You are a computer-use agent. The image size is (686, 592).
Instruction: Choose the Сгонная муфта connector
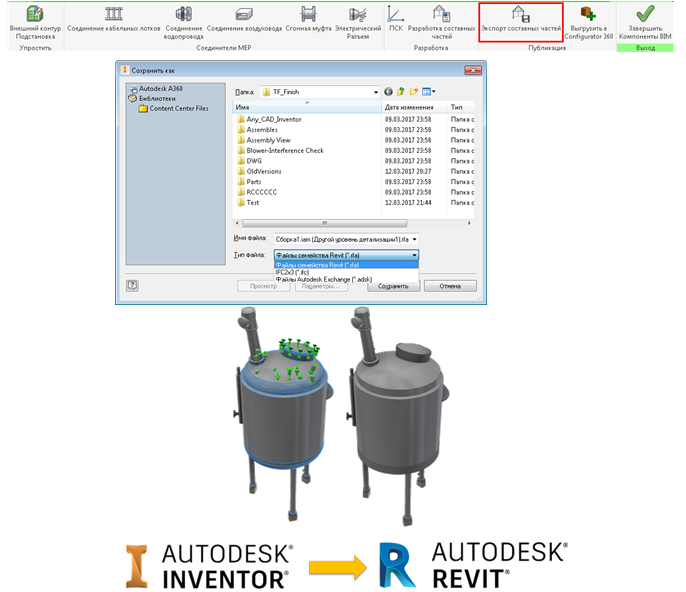pyautogui.click(x=308, y=19)
